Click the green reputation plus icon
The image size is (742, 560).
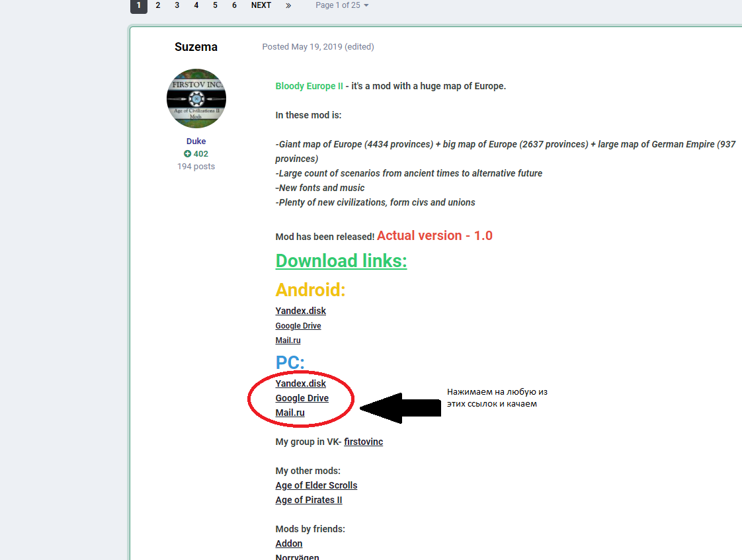(187, 153)
